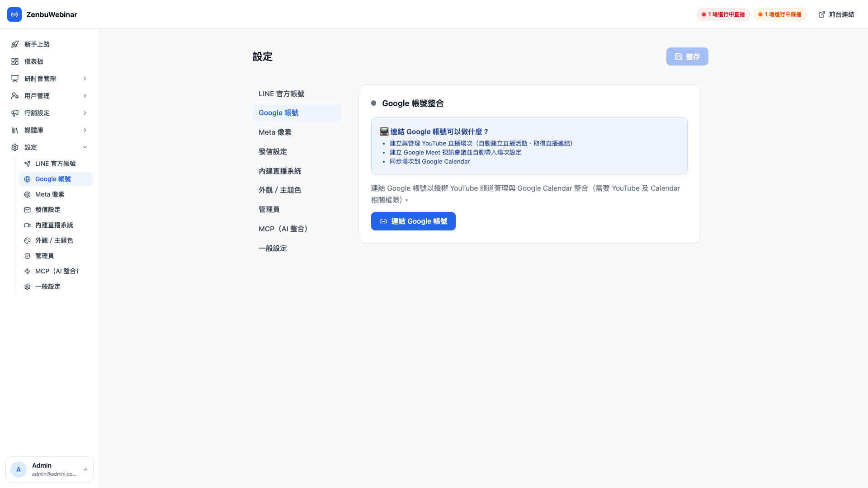Click the lightning bolt icon for MCP（AI 整合）

28,271
